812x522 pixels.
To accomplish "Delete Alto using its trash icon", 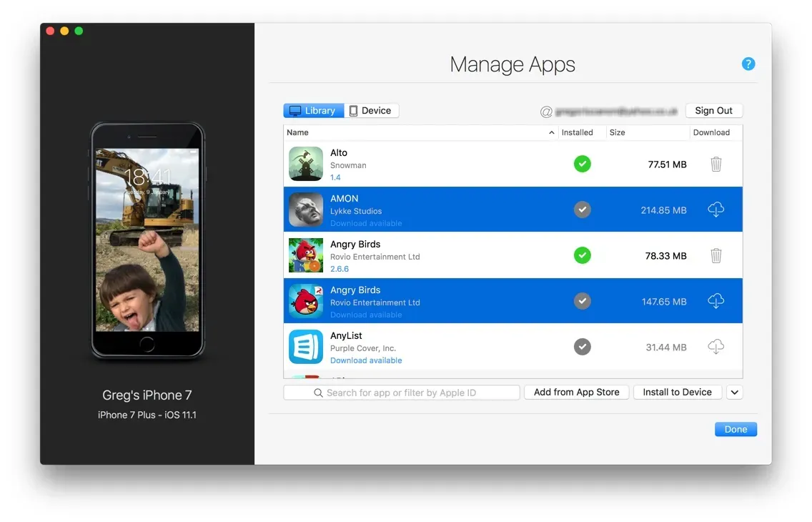I will click(716, 164).
